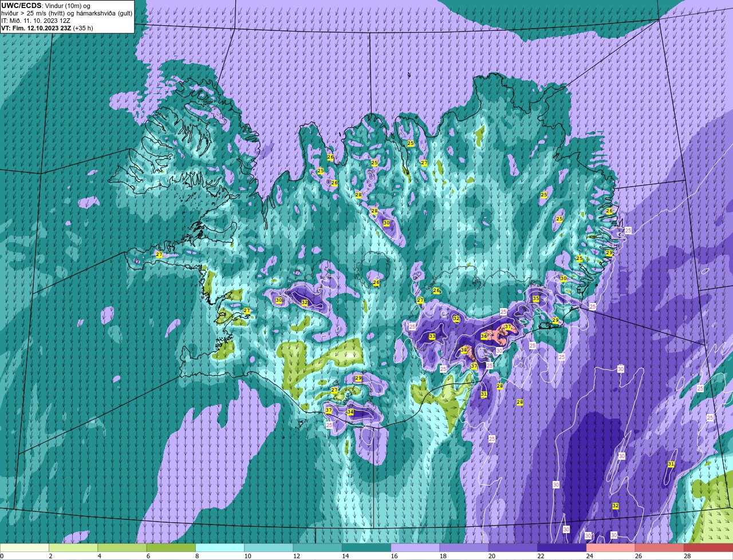Click 'VT: Fim. 12.10.2023 23Z (+35 h)' line

point(47,27)
